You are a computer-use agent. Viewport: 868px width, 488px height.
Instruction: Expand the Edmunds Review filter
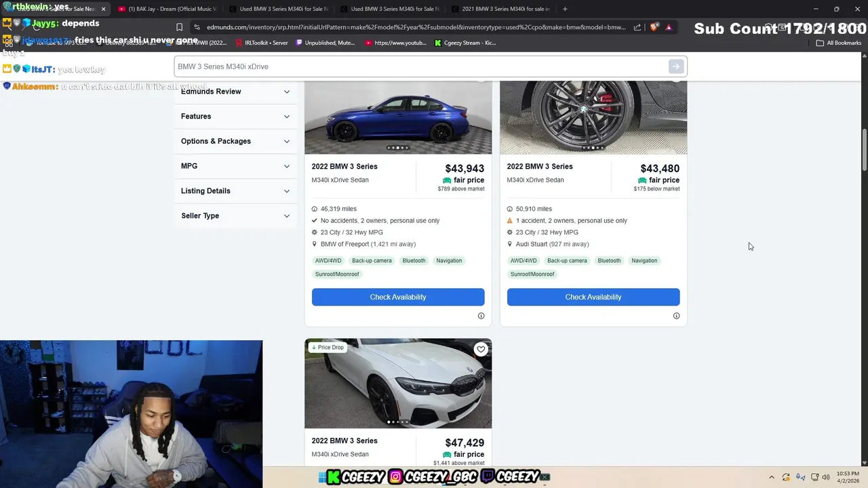pyautogui.click(x=235, y=91)
